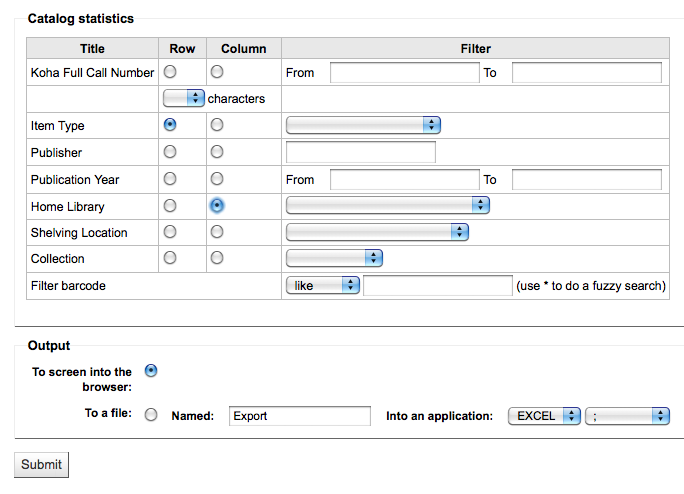The image size is (684, 494).
Task: Click the Title column header
Action: (x=92, y=48)
